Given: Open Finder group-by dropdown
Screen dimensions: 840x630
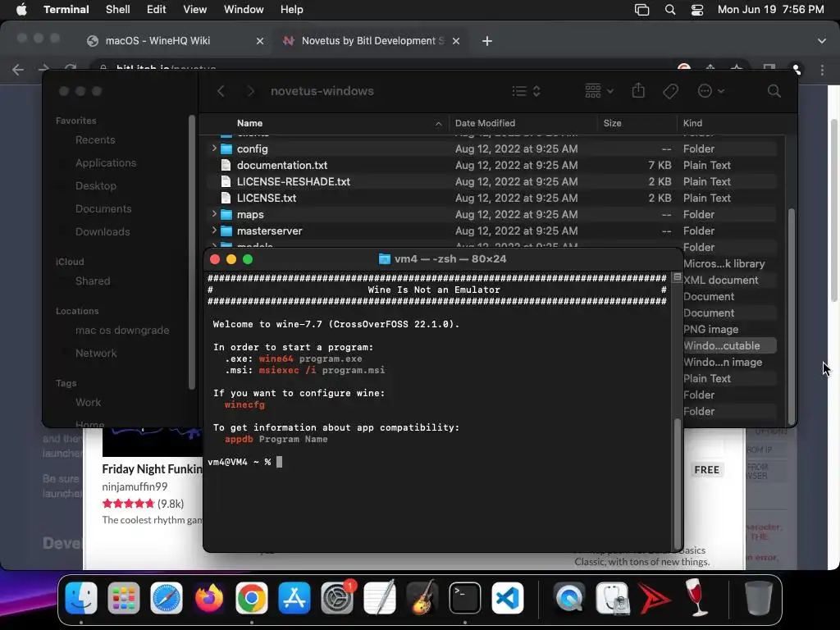Looking at the screenshot, I should (x=599, y=91).
